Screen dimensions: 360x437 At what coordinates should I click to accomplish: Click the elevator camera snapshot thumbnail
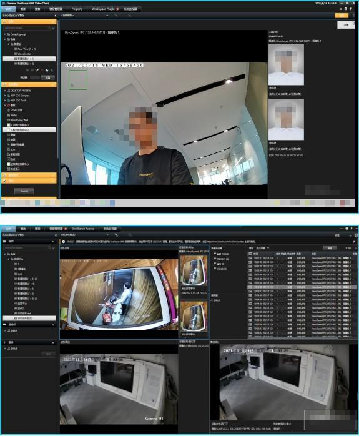click(193, 270)
